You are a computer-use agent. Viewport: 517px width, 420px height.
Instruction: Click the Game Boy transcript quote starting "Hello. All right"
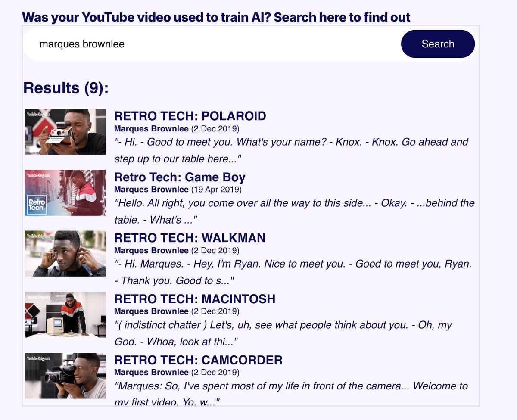(294, 212)
